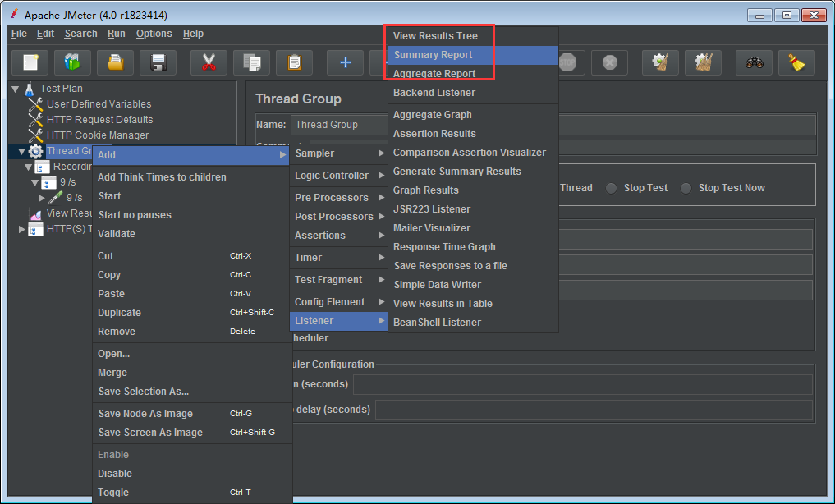Open the Help menu
The width and height of the screenshot is (835, 504).
point(193,34)
